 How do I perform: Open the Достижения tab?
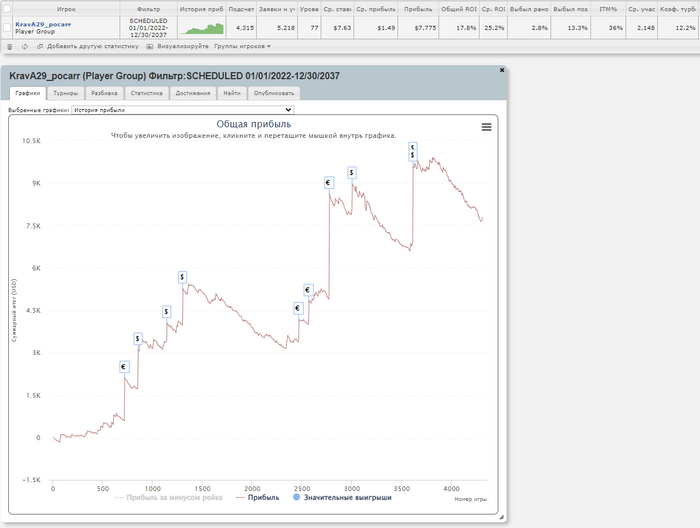click(193, 93)
